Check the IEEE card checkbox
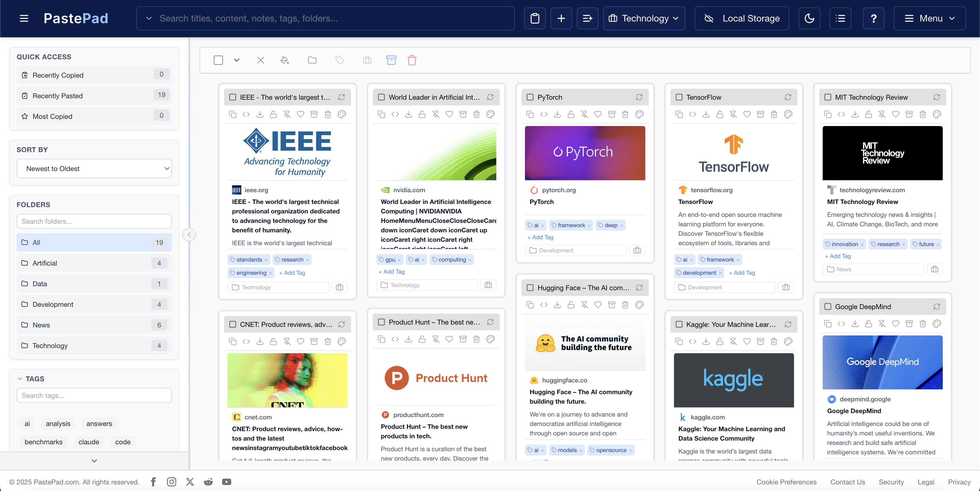Viewport: 980px width, 491px height. 232,97
